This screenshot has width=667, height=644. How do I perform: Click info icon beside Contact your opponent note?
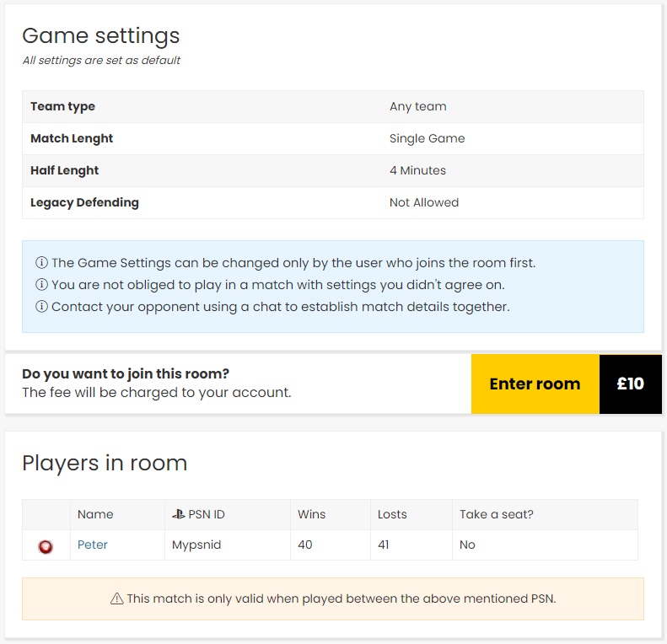point(41,306)
